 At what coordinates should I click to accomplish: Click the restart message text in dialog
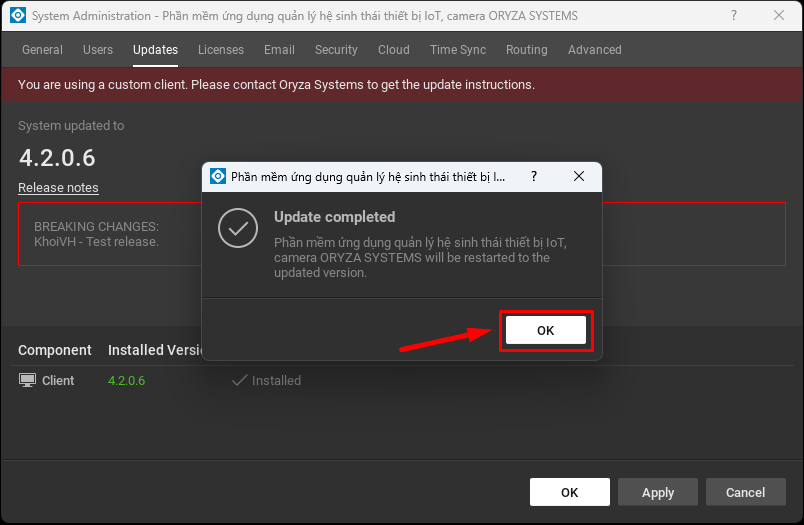pos(420,257)
